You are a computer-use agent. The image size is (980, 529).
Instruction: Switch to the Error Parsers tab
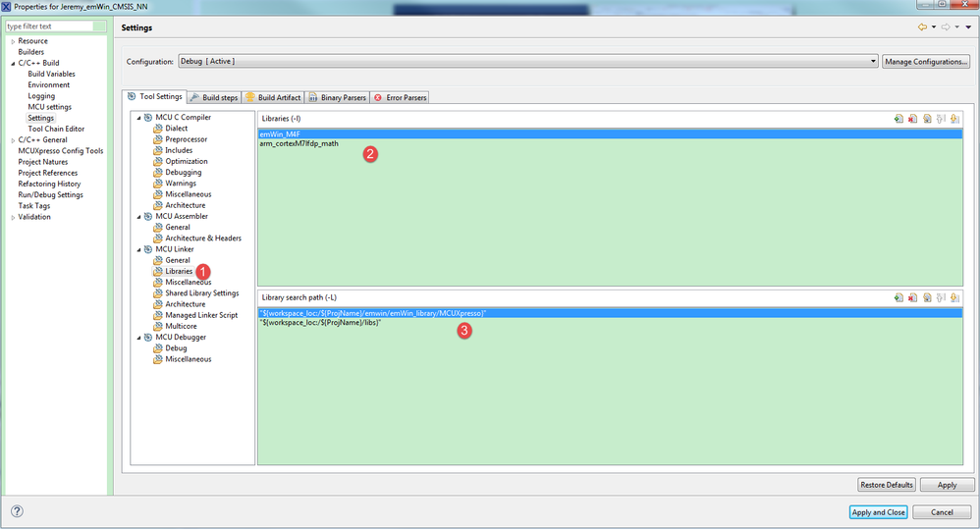(400, 97)
